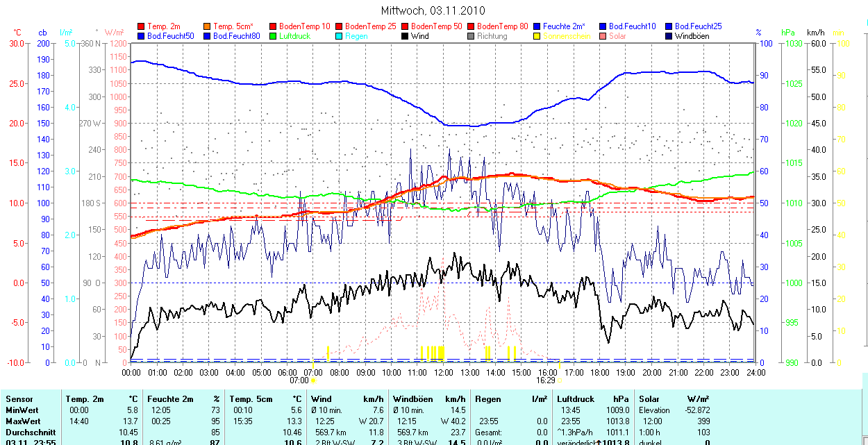The width and height of the screenshot is (868, 445).
Task: Click the chart title Mittwoch, 03.11.2010
Action: [x=433, y=10]
